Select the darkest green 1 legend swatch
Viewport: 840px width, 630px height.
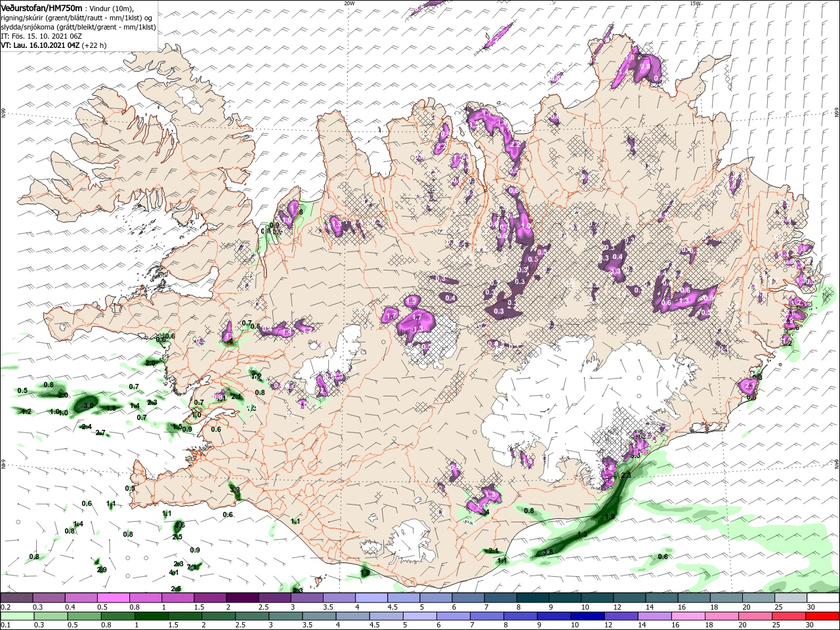[x=152, y=616]
